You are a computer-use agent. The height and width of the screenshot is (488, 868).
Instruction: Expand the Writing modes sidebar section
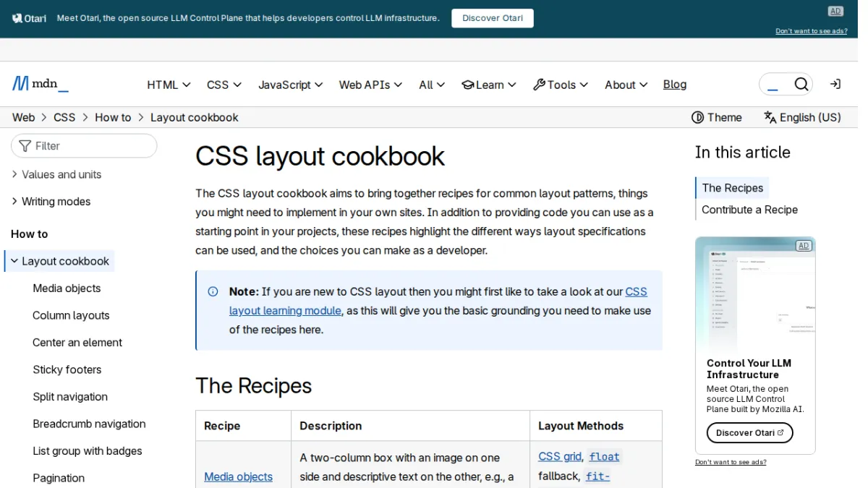click(51, 202)
